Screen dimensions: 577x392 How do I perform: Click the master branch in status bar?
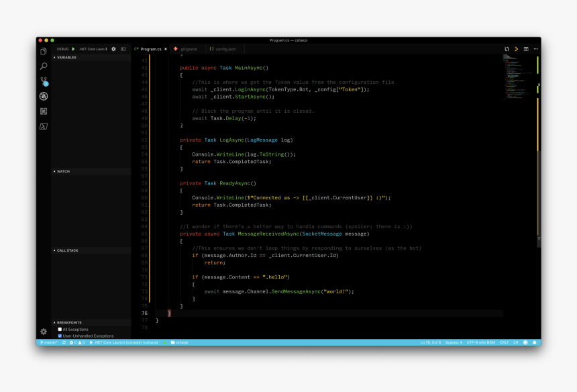(49, 343)
